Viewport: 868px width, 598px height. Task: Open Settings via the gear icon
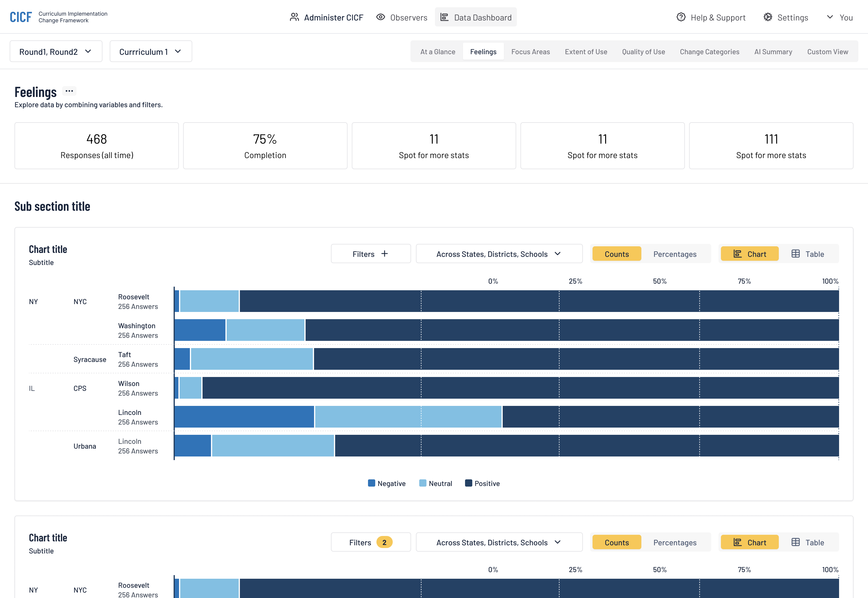pos(768,17)
